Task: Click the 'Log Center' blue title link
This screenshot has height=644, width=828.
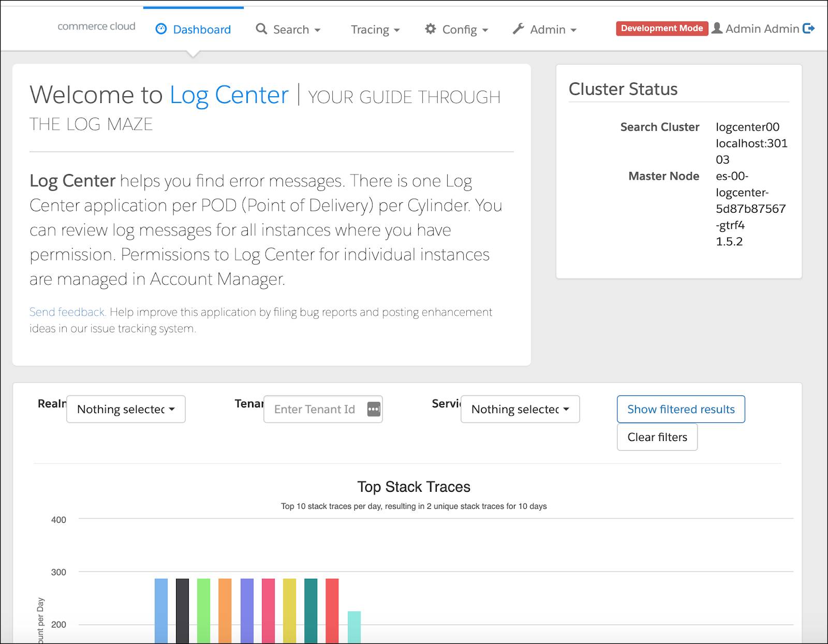Action: [229, 95]
